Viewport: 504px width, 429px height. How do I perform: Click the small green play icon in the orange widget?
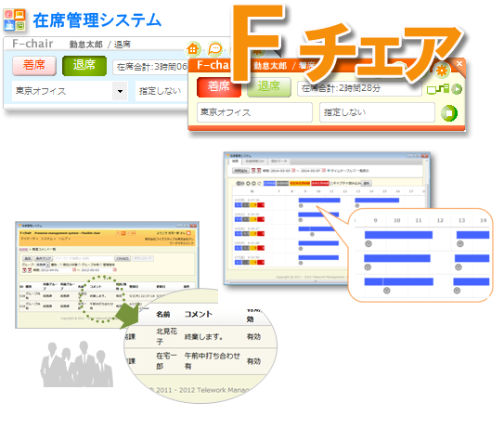(457, 89)
